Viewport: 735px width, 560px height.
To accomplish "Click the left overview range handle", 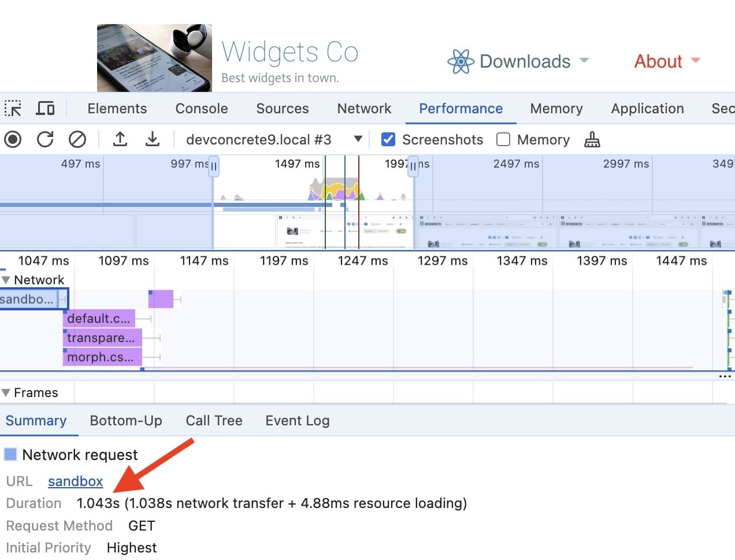I will (214, 166).
